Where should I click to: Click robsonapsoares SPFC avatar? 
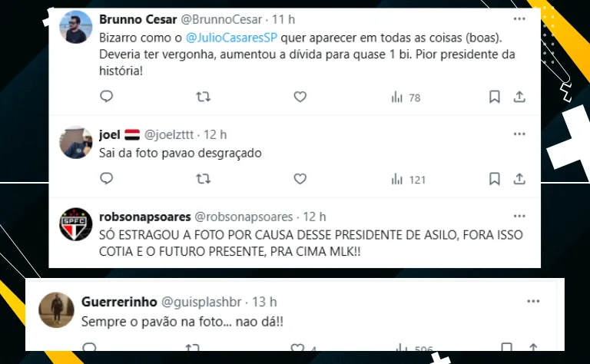(x=77, y=224)
